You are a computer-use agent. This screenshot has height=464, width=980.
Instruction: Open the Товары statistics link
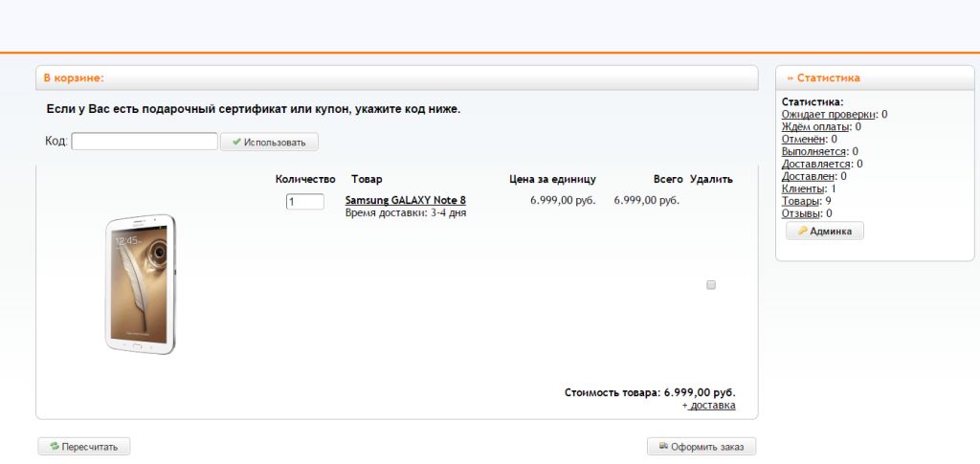click(801, 201)
